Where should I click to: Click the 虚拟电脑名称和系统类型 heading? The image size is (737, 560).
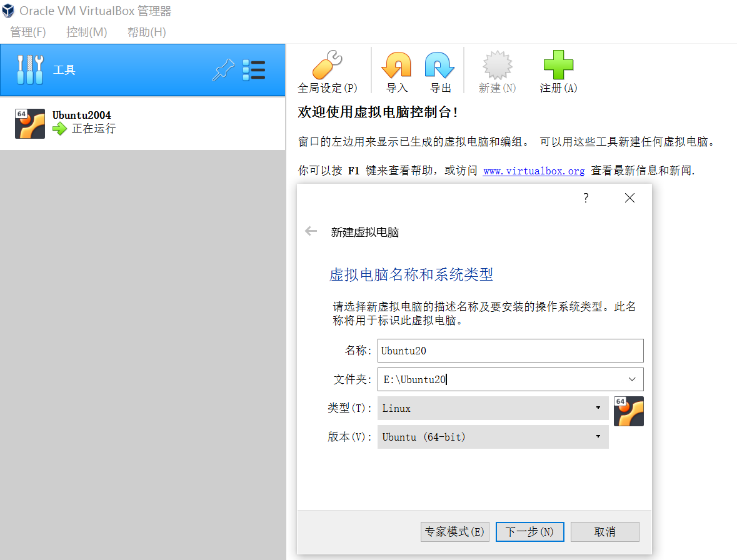coord(411,275)
